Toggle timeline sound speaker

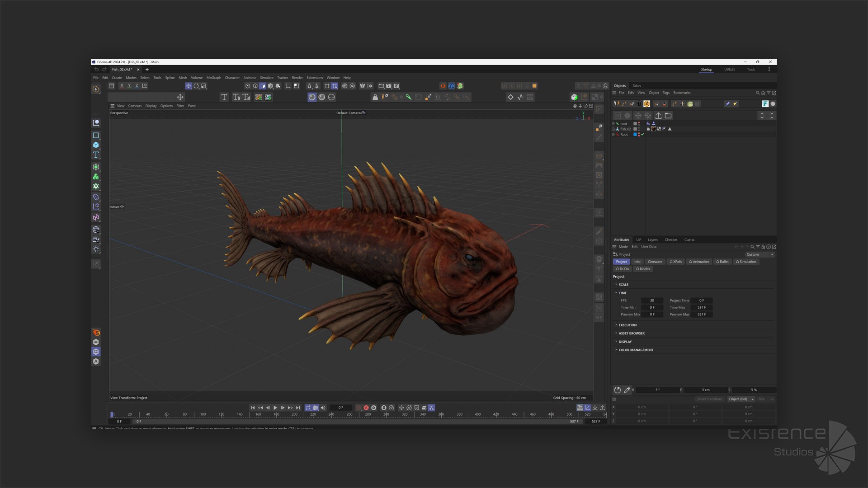click(323, 408)
